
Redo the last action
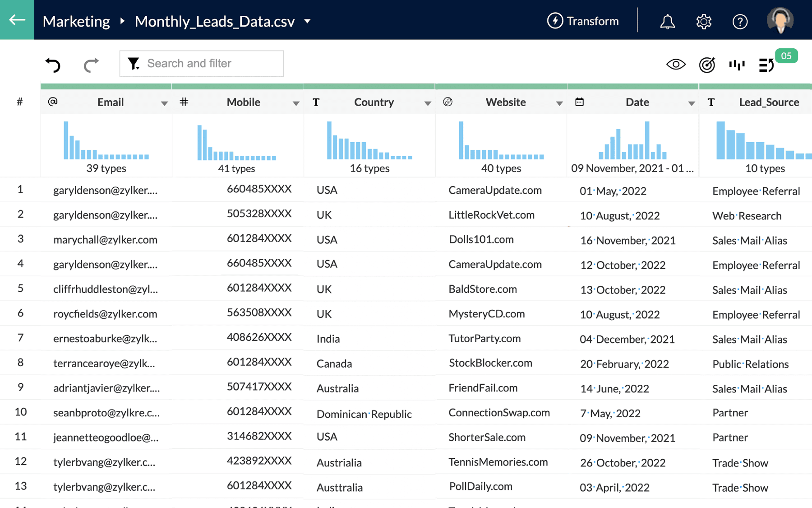tap(90, 65)
